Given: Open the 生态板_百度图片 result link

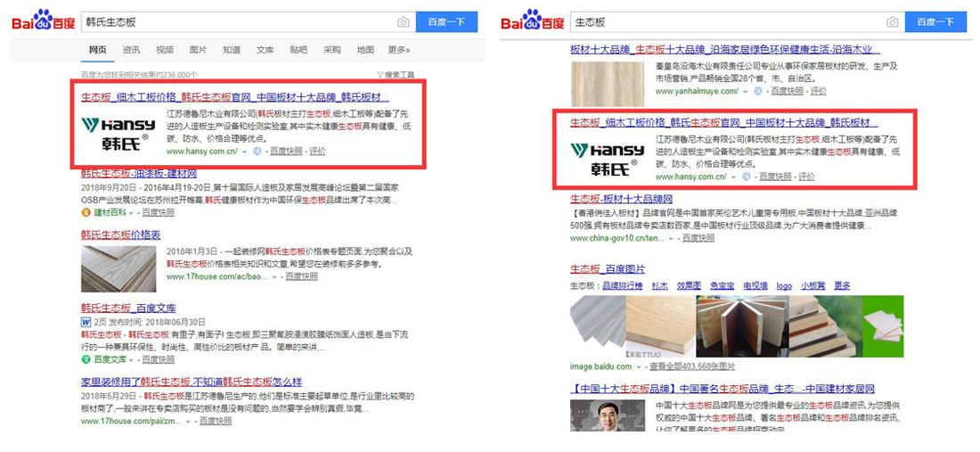Looking at the screenshot, I should (608, 268).
